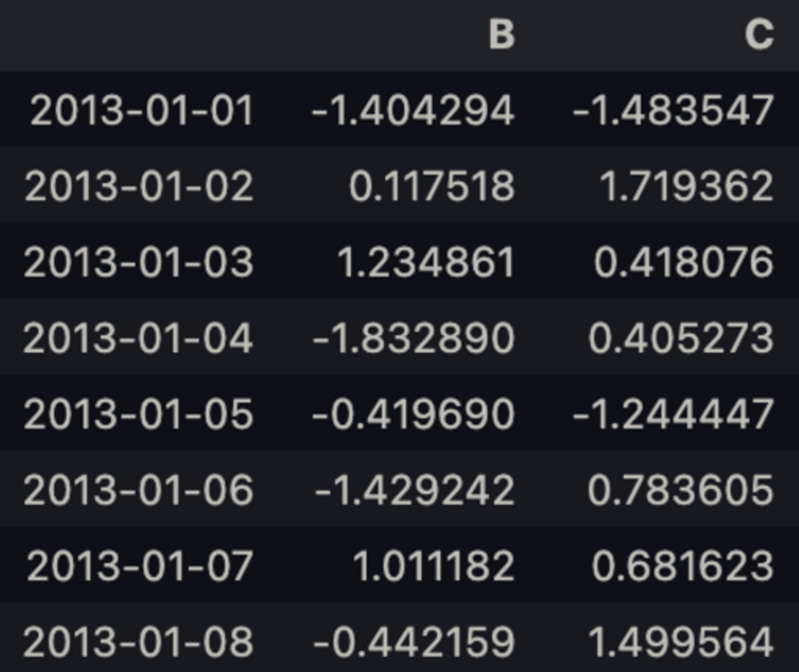Click cell value -1.483547
This screenshot has width=799, height=672.
click(x=673, y=110)
